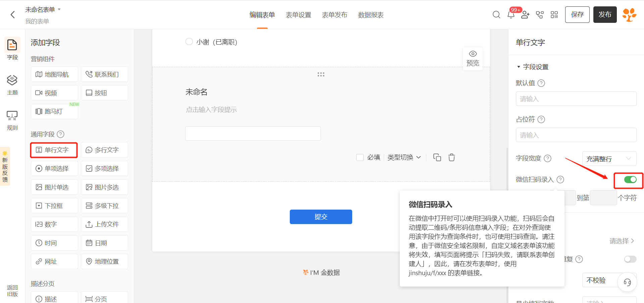Image resolution: width=644 pixels, height=303 pixels.
Task: Turn off the 微信扫码录入 toggle
Action: (x=630, y=179)
